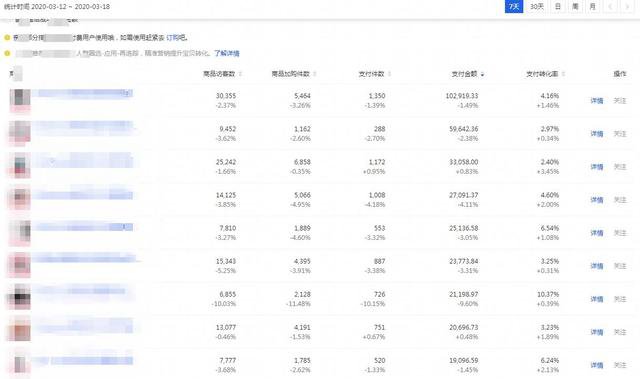Select the 6.54% conversion rate cell

tap(549, 228)
